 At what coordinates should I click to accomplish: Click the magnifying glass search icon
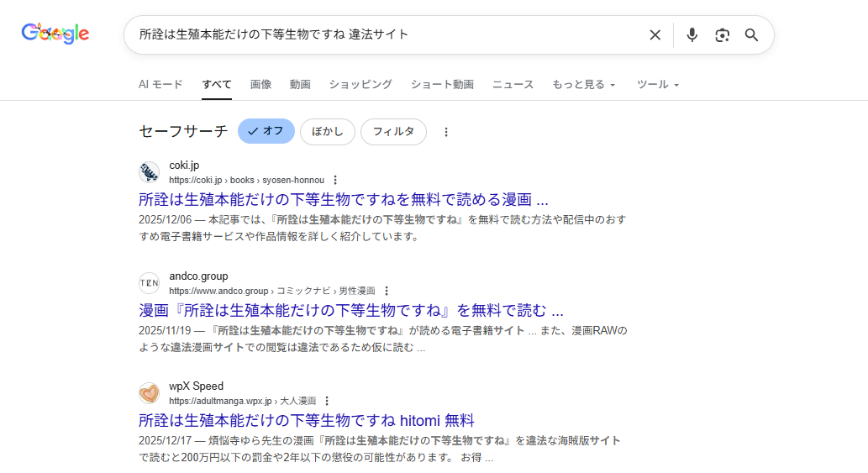pos(751,34)
